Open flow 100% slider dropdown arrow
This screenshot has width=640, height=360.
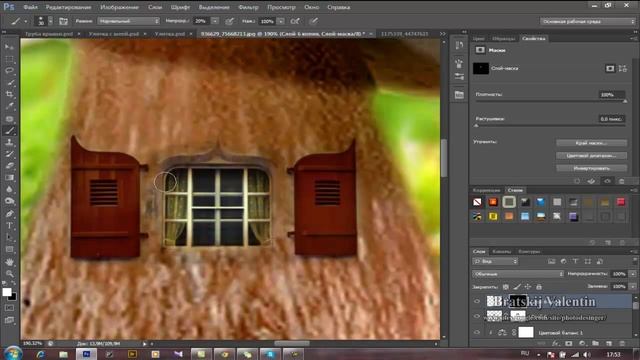click(x=281, y=21)
